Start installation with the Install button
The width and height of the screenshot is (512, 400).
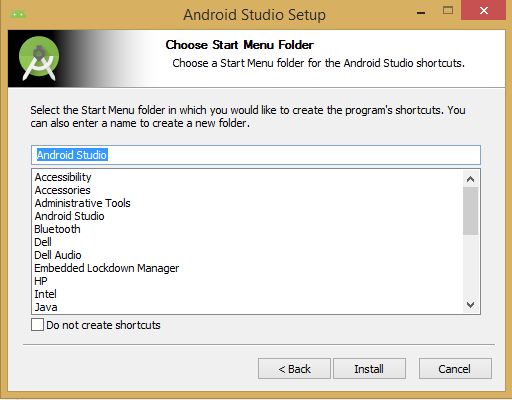[x=369, y=369]
